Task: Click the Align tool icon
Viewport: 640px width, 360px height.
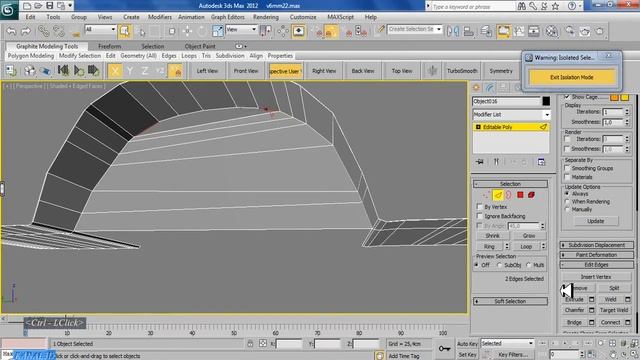Action: (x=469, y=31)
